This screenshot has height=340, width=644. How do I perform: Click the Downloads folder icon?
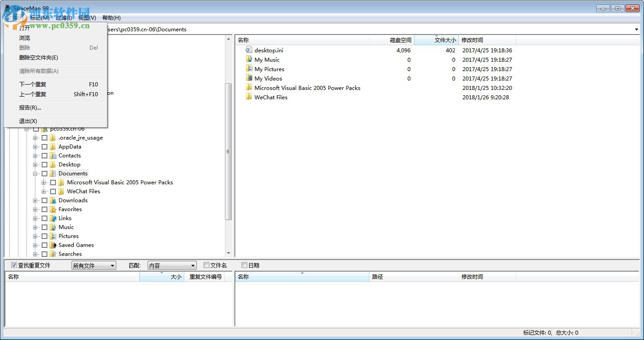[x=53, y=200]
